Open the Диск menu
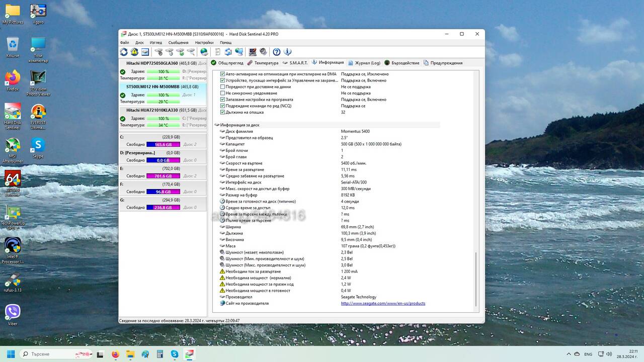The width and height of the screenshot is (644, 362). [x=139, y=43]
